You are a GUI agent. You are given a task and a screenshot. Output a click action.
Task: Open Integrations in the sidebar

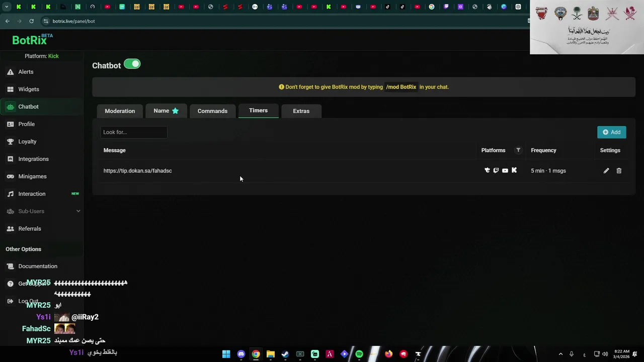tap(33, 159)
